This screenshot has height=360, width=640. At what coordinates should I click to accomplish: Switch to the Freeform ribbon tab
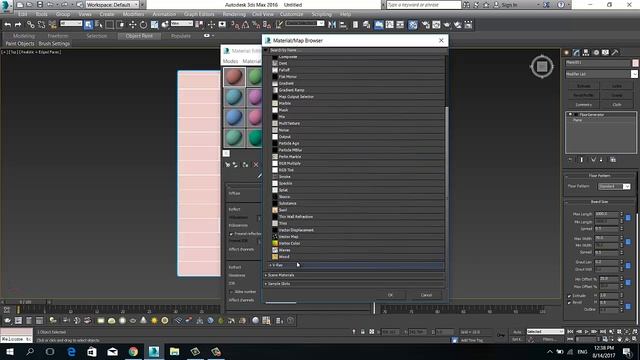[x=58, y=36]
